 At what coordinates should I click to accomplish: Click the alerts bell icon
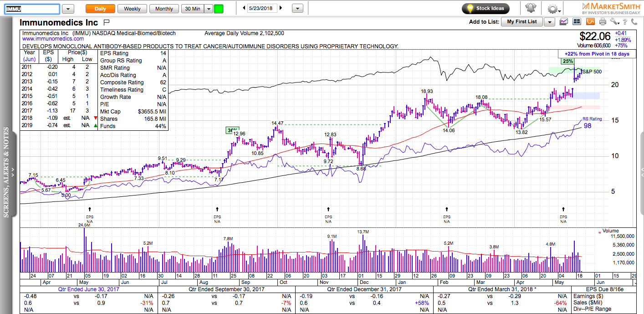coord(531,9)
